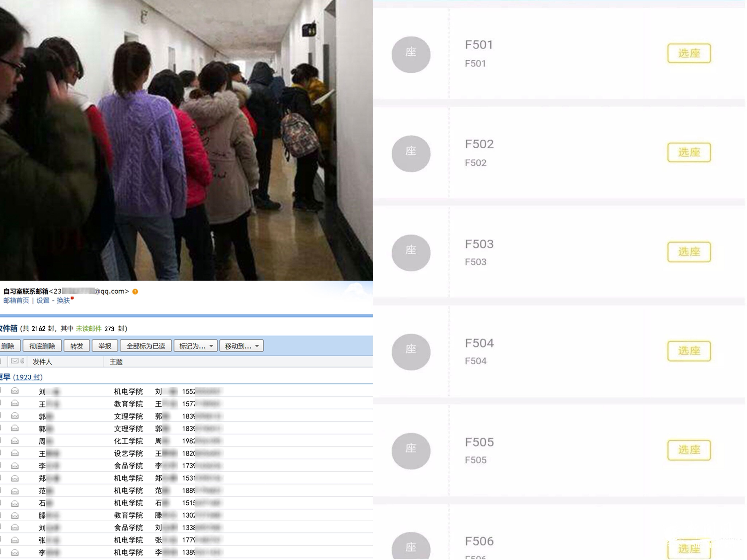
Task: Click the envelope status column header icon
Action: (x=15, y=361)
